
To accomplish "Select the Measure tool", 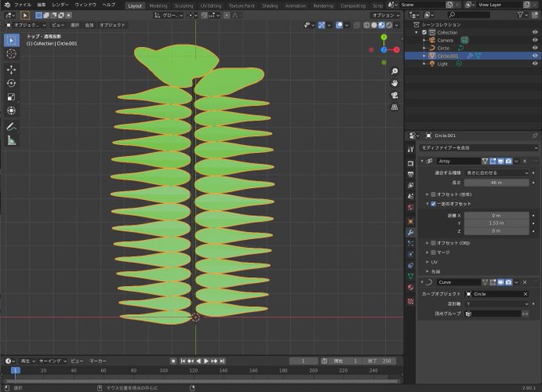I will (x=11, y=140).
